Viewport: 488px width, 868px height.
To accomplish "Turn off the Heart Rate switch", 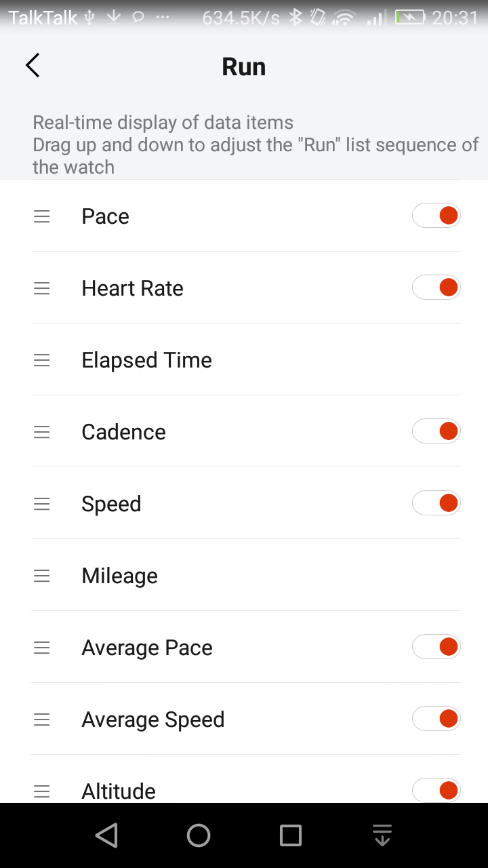I will [x=436, y=288].
